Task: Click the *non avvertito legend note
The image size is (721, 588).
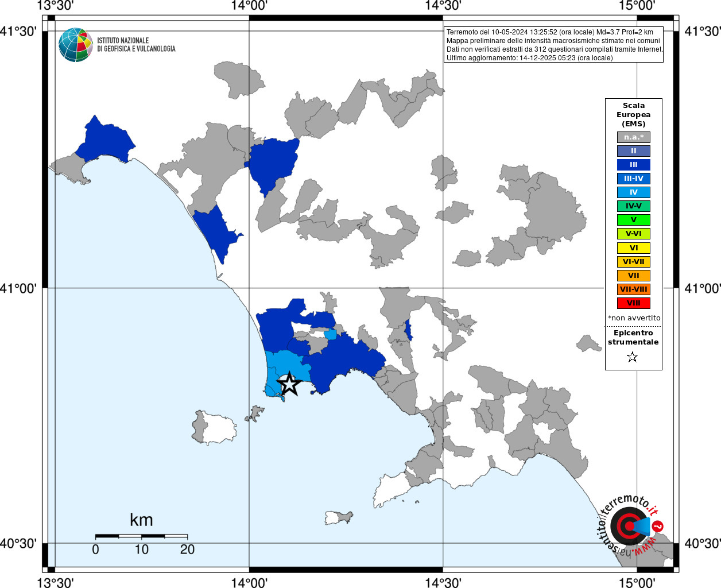Action: (x=634, y=318)
